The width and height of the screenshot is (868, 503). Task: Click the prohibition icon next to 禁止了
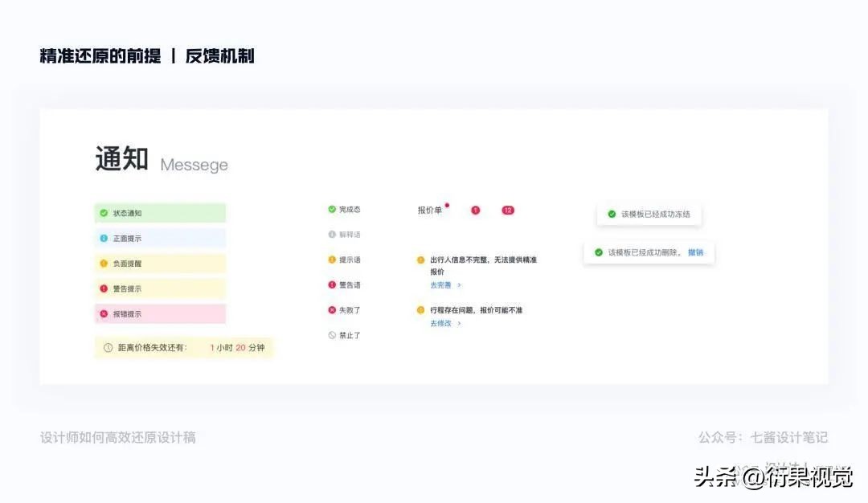point(331,334)
